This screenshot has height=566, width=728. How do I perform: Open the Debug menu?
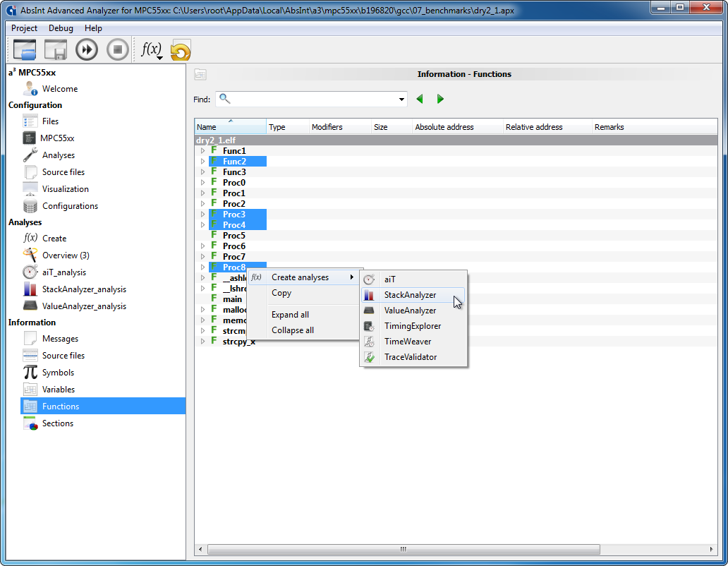click(61, 28)
